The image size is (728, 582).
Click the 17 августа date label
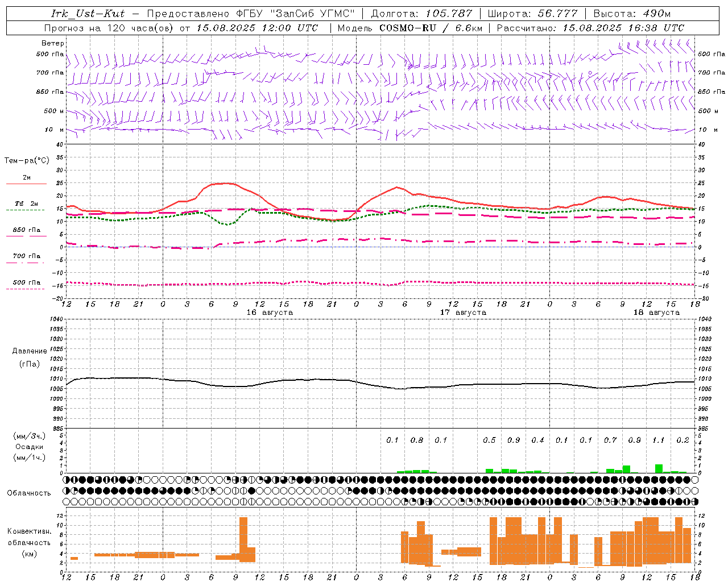point(463,313)
